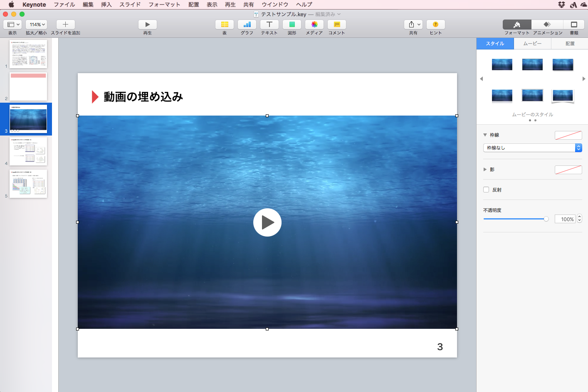Click the 共有 share button
Viewport: 588px width, 392px height.
(x=413, y=25)
